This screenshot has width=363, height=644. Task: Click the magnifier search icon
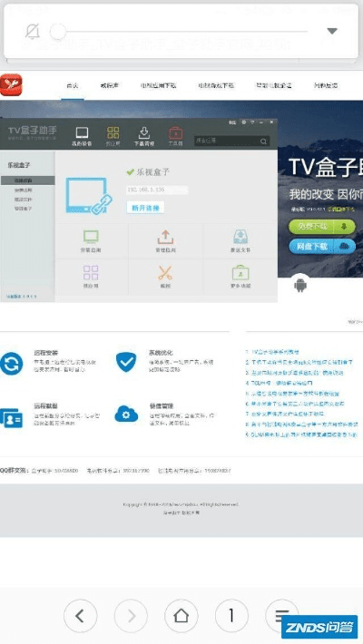(263, 141)
